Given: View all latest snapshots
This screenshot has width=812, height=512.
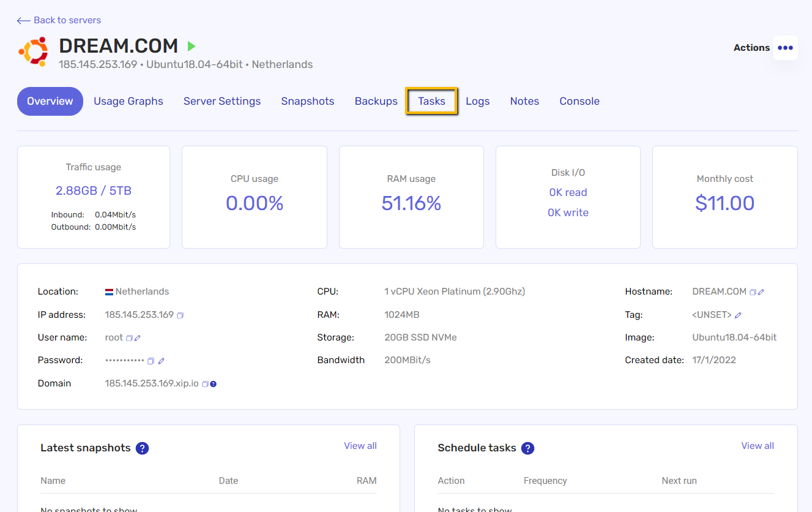Looking at the screenshot, I should click(x=360, y=446).
